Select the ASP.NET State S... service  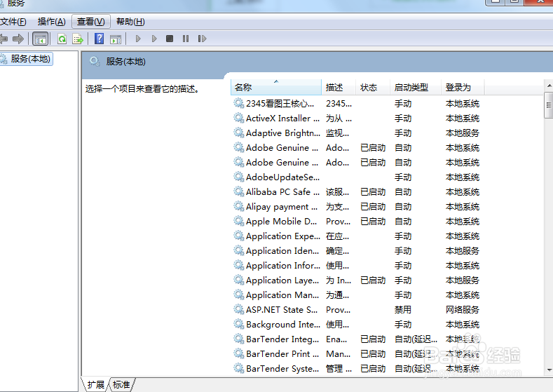[x=356, y=310]
